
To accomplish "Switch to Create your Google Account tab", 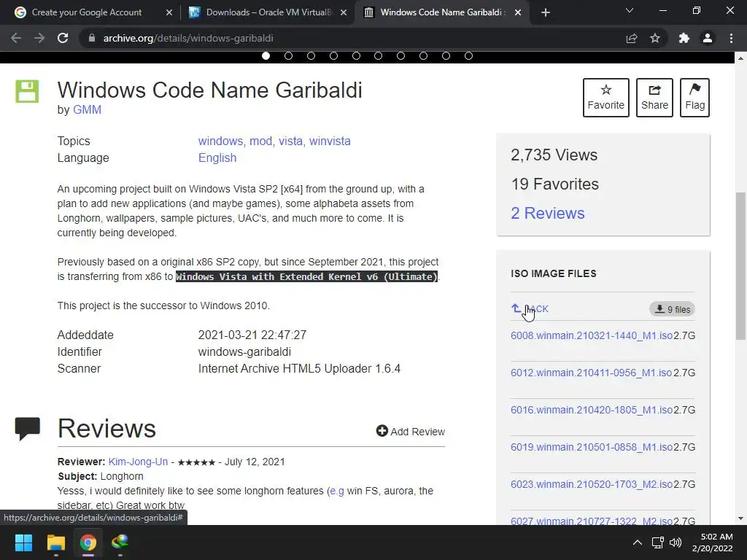I will (87, 12).
